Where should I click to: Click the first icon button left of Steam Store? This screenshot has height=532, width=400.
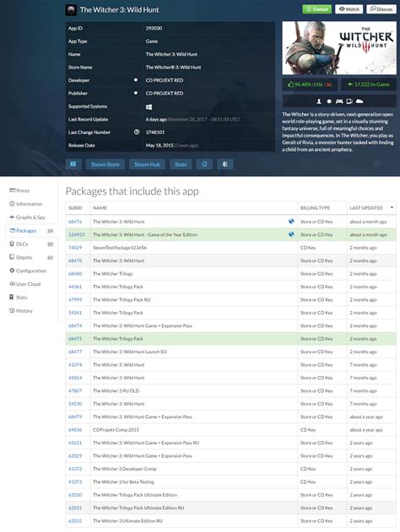pos(73,164)
